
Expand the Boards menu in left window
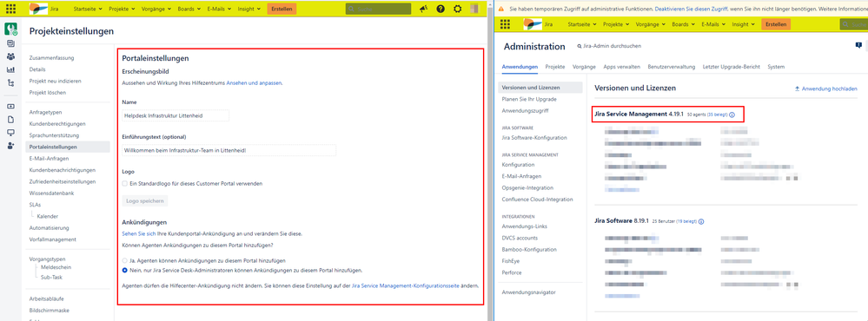189,10
